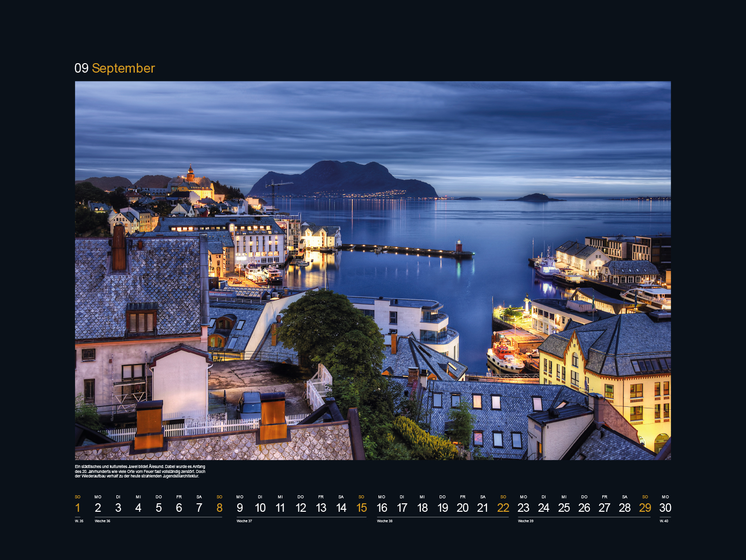Select the "Woche 38" week label
746x560 pixels.
click(384, 521)
